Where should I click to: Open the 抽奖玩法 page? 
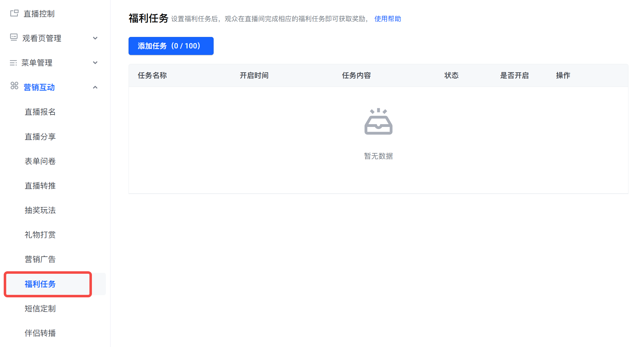click(x=40, y=210)
